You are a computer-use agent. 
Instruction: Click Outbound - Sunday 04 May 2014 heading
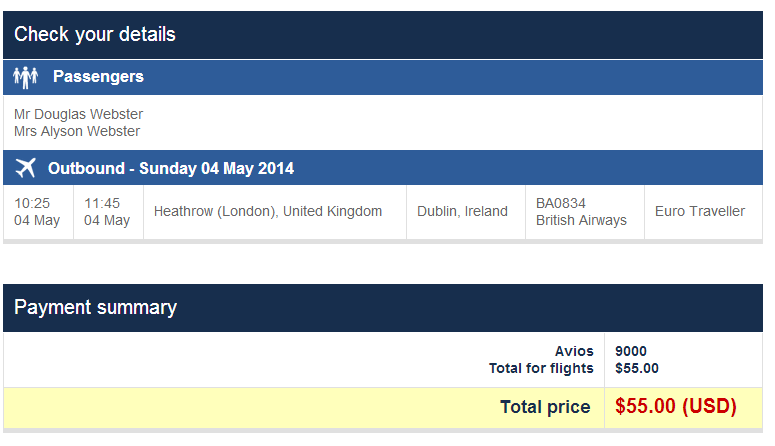[171, 169]
